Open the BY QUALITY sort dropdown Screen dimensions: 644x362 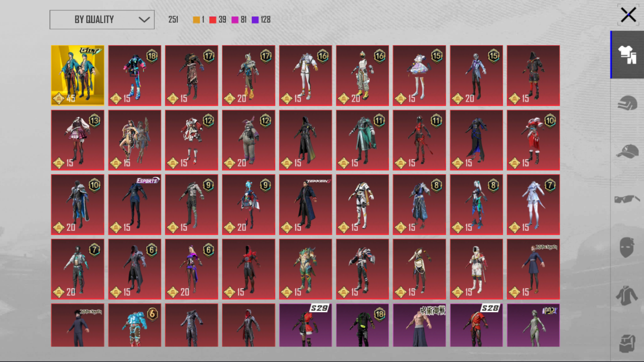(102, 19)
